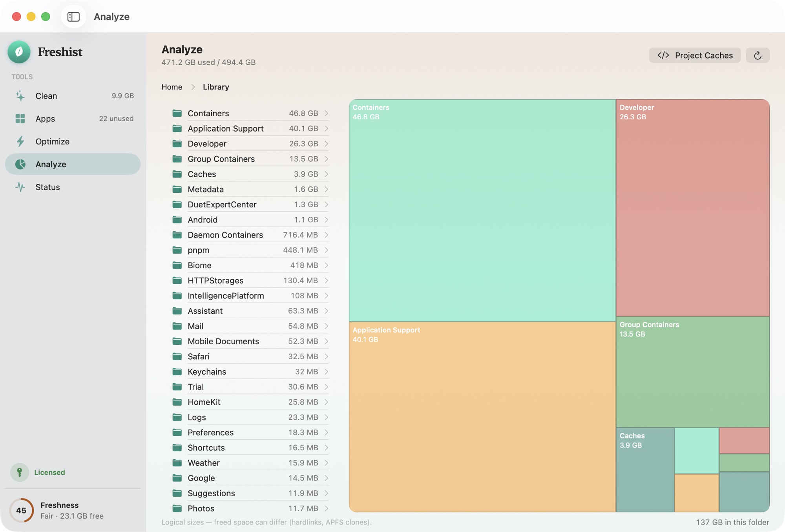785x532 pixels.
Task: Click the Optimize lightning bolt icon
Action: tap(20, 141)
